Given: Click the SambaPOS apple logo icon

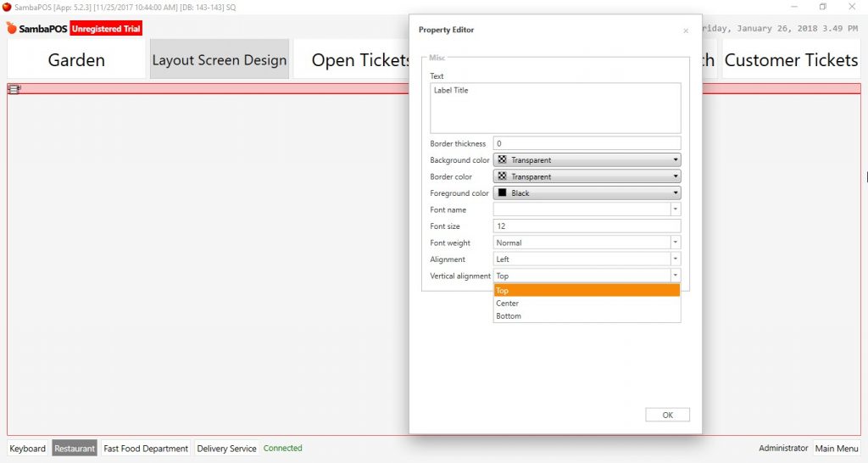Looking at the screenshot, I should click(x=11, y=28).
